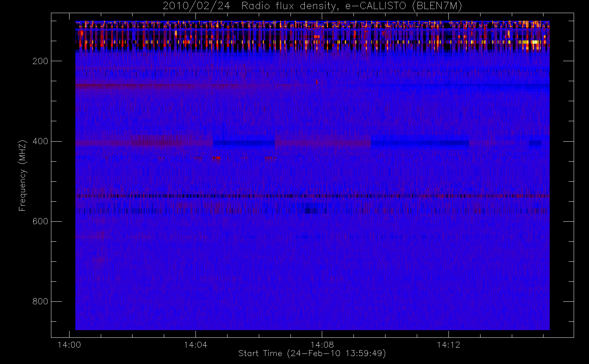The image size is (589, 364).
Task: Select the 800 frequency tick label
Action: (x=40, y=301)
